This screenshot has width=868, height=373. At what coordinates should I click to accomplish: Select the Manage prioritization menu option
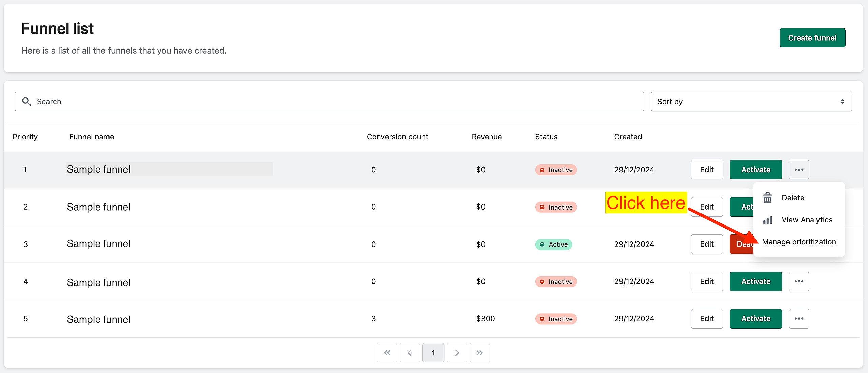pos(799,242)
